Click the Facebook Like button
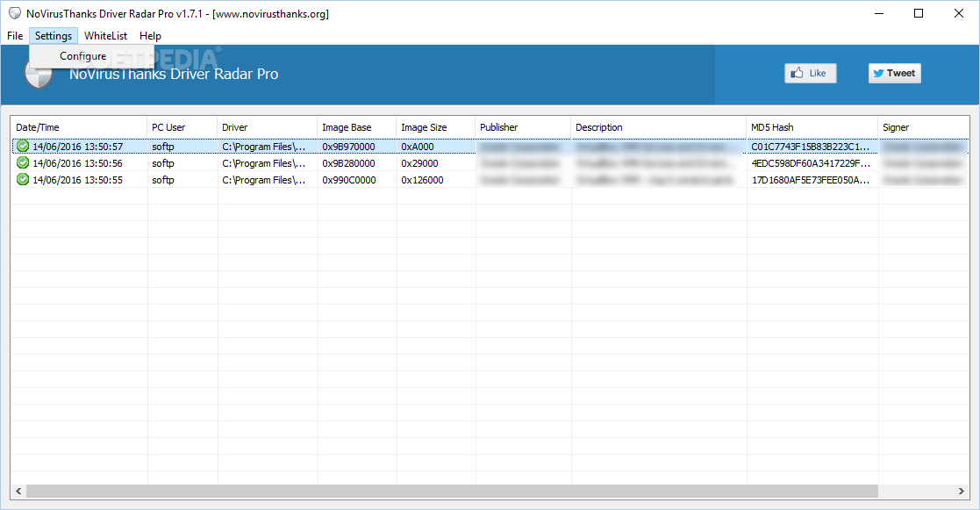Screen dimensions: 980x510 pos(810,73)
